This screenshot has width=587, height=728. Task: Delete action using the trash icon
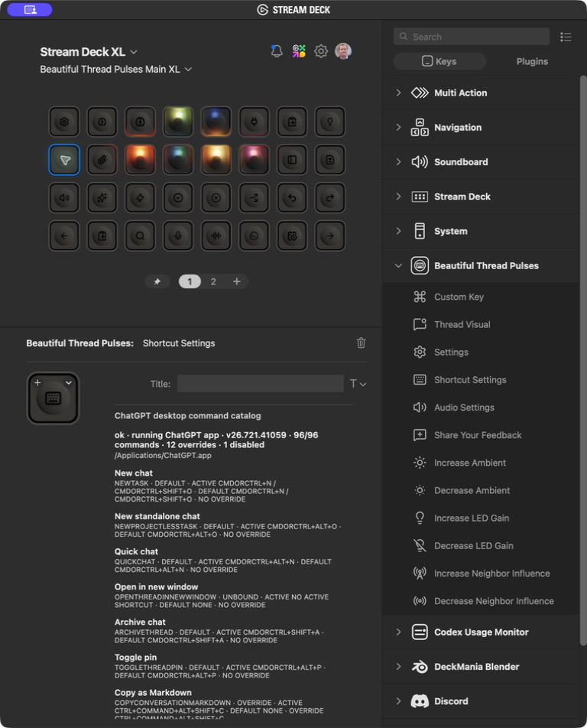coord(361,343)
